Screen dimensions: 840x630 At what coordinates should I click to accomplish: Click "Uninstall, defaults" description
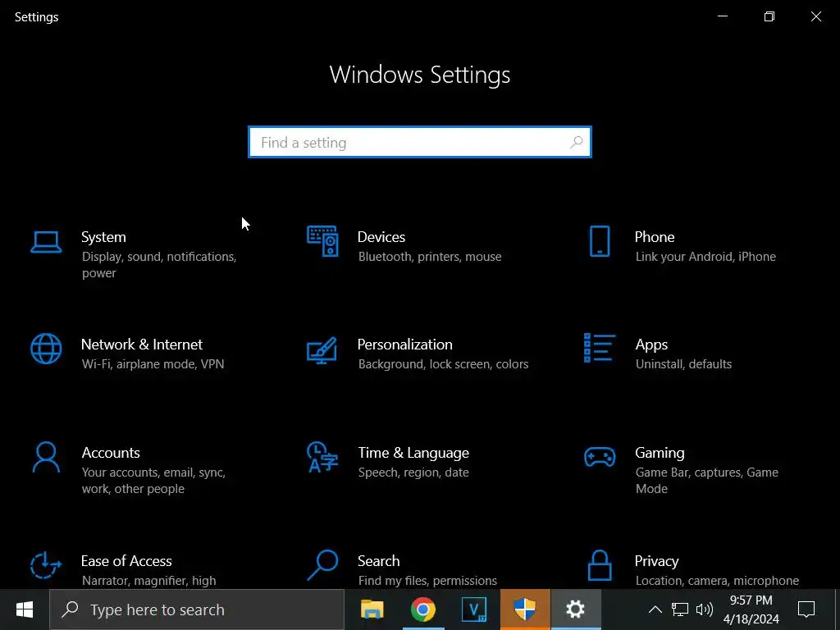pos(683,363)
